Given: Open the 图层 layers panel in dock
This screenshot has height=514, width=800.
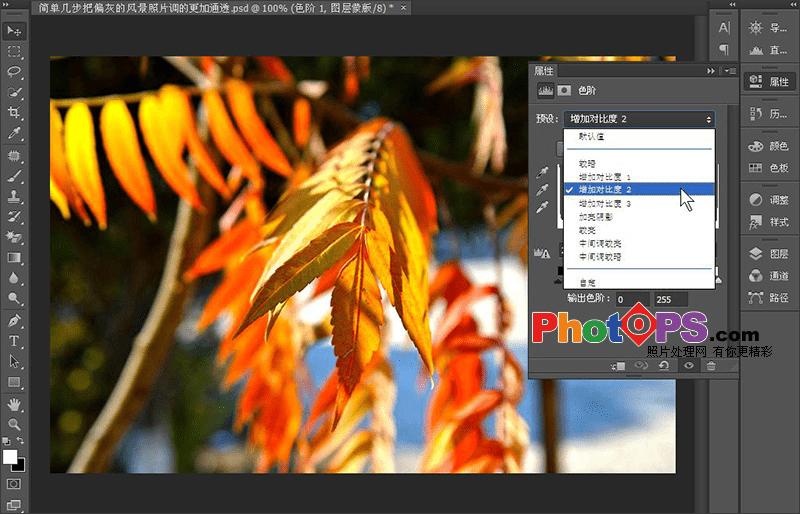Looking at the screenshot, I should (769, 254).
